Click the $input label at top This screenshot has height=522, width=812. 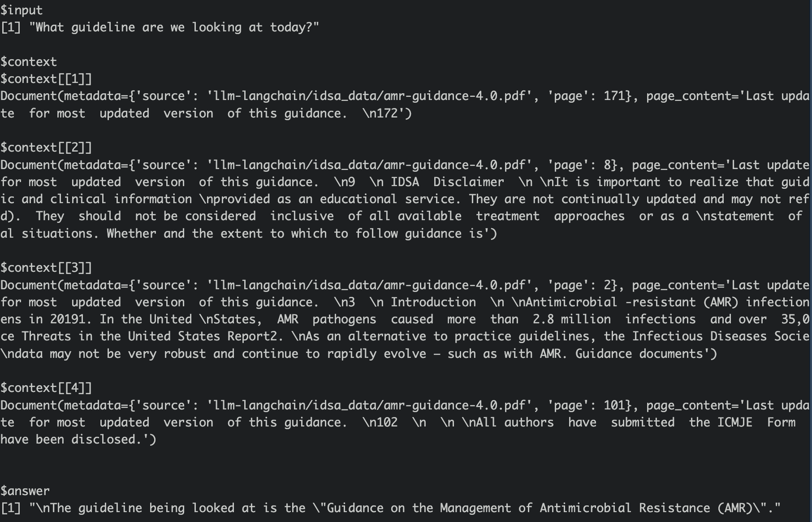[x=22, y=10]
